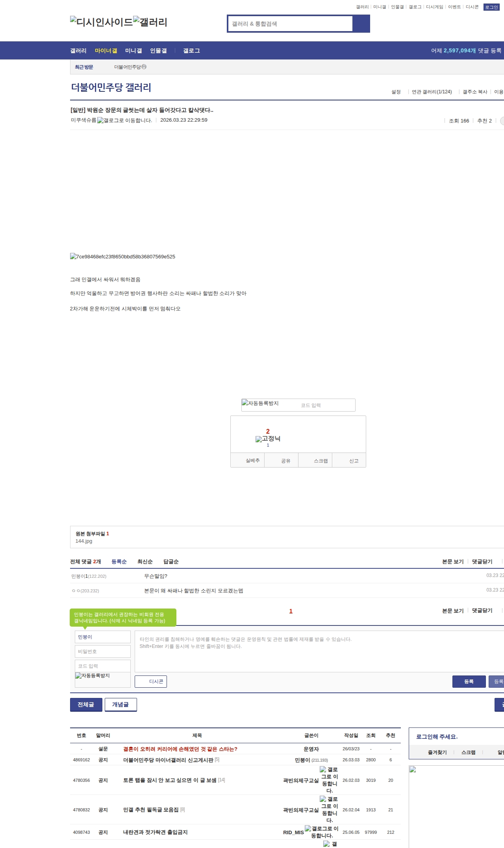Click 스크랩 in the recommend box
Viewport: 504px width, 848px height.
(x=315, y=460)
